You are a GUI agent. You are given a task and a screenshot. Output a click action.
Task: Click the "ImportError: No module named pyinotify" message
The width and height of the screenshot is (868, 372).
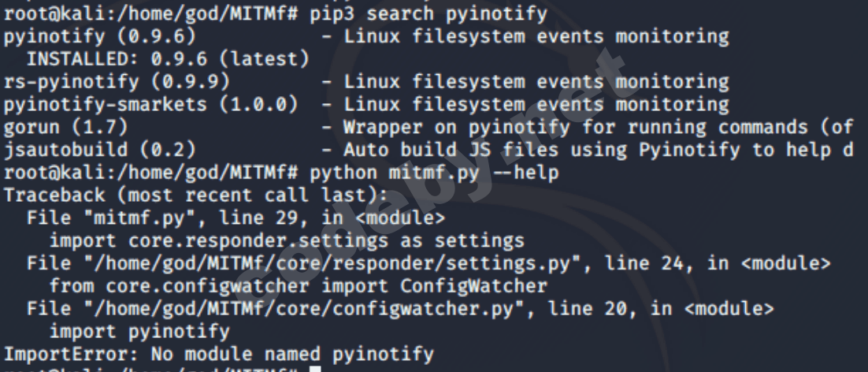tap(218, 354)
